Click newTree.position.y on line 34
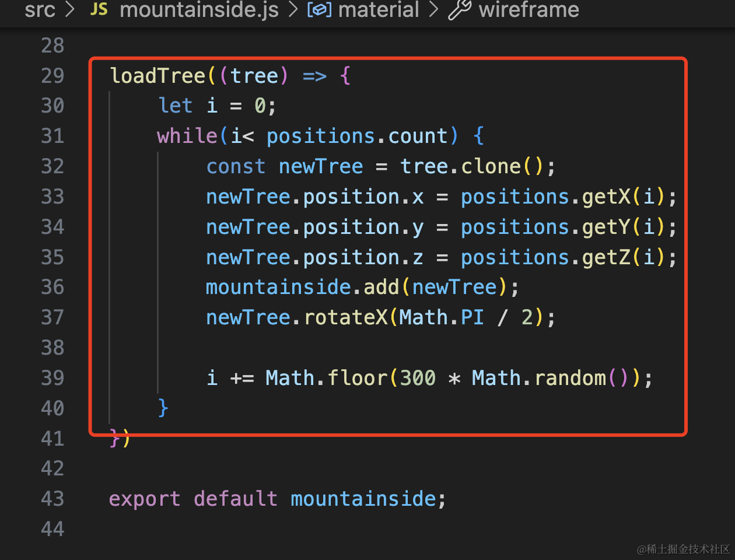735x560 pixels. click(315, 227)
